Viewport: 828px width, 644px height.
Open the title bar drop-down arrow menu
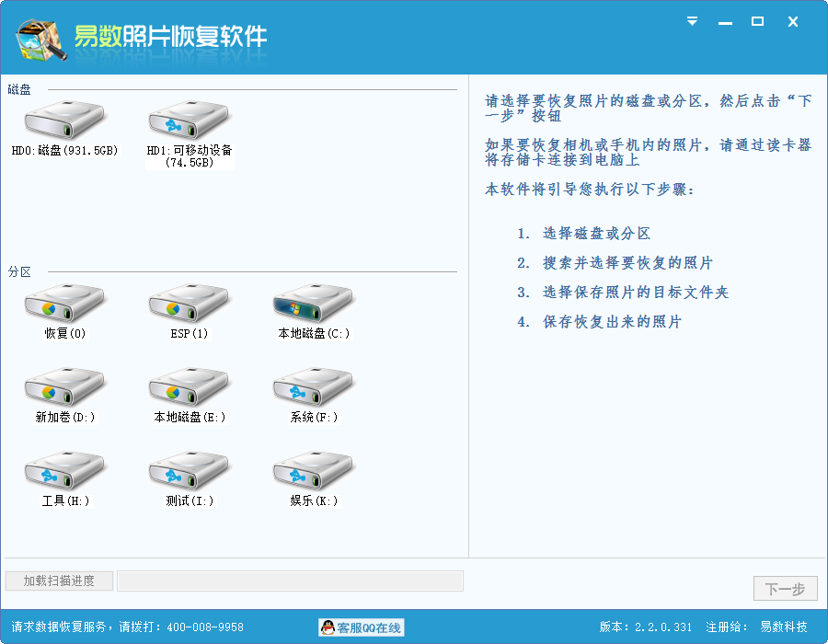pyautogui.click(x=691, y=20)
